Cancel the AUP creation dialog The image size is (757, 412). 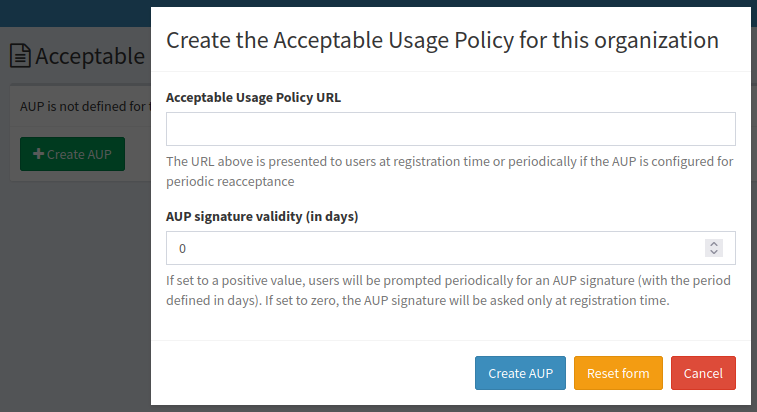(x=703, y=373)
